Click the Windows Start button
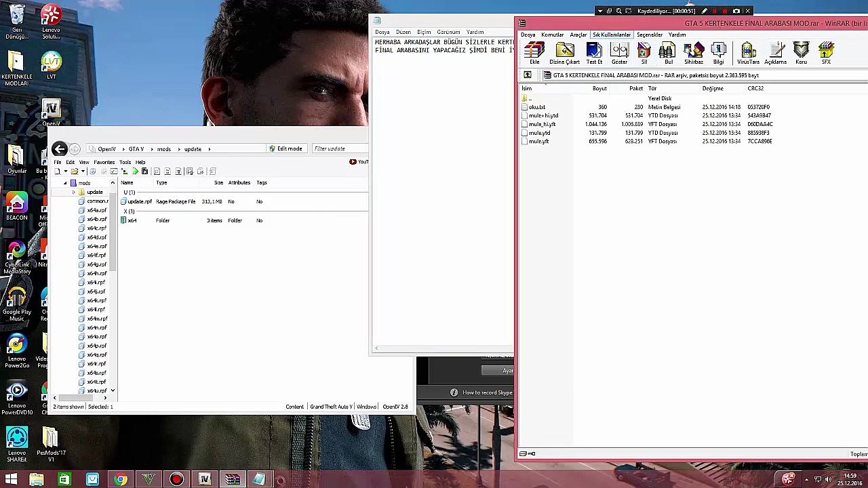The width and height of the screenshot is (868, 488). [11, 480]
